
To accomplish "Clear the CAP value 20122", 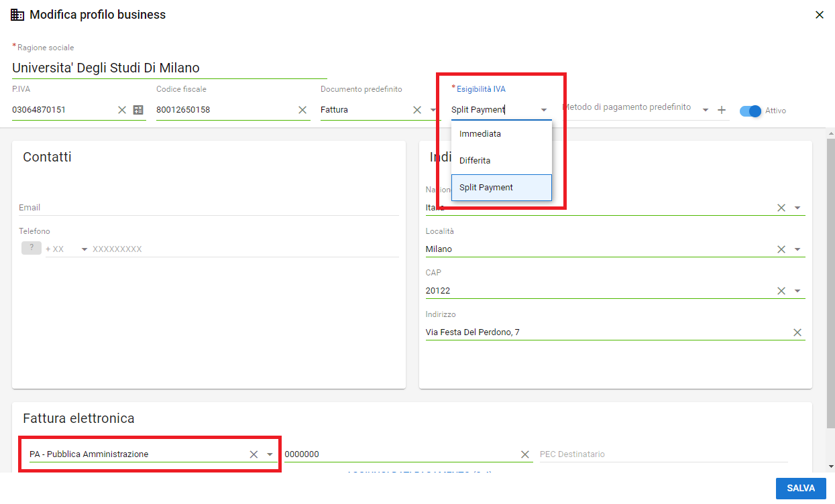I will 781,291.
